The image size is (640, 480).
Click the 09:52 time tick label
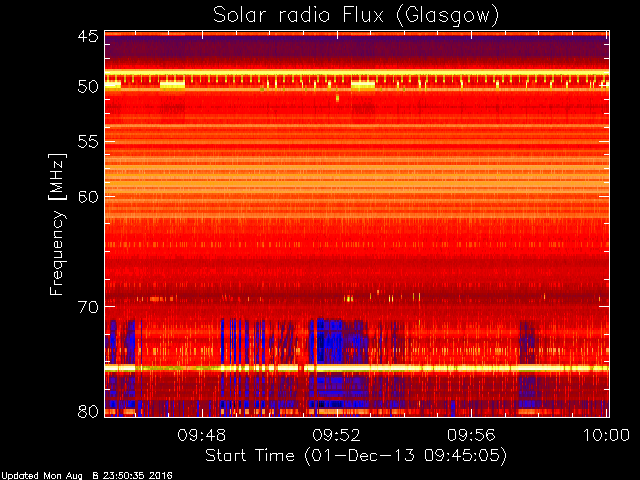tap(336, 435)
